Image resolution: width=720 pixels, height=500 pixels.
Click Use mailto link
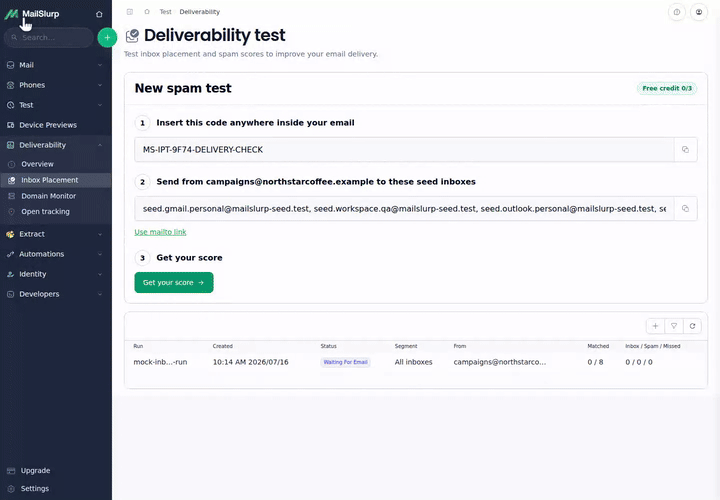(x=160, y=232)
